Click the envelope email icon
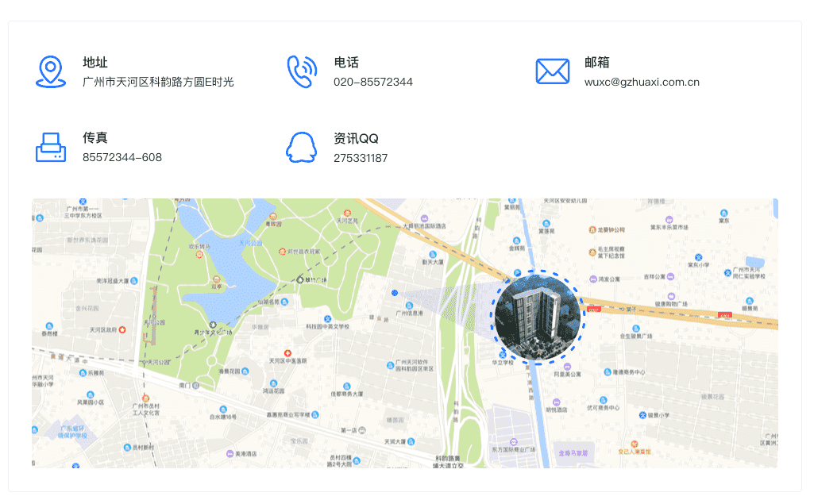The height and width of the screenshot is (504, 814). coord(552,71)
